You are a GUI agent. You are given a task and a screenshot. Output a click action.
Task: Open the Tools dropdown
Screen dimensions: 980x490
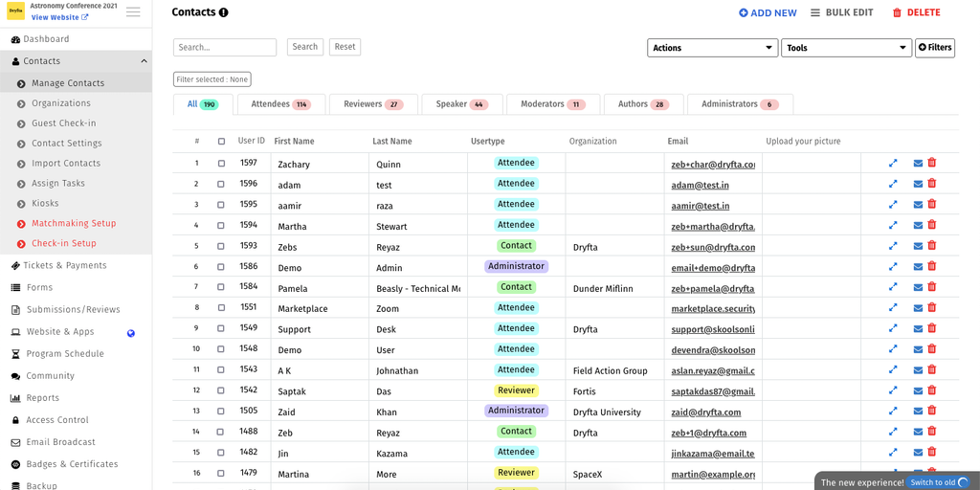coord(846,48)
